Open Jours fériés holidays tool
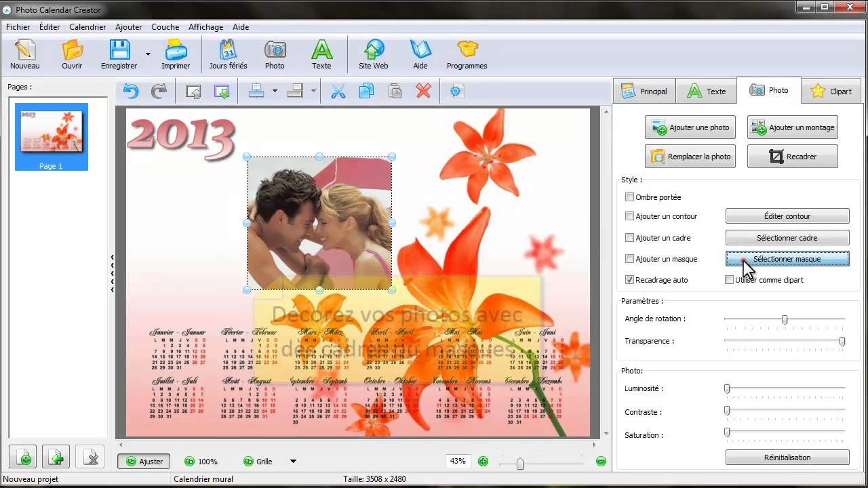The height and width of the screenshot is (488, 868). coord(228,54)
